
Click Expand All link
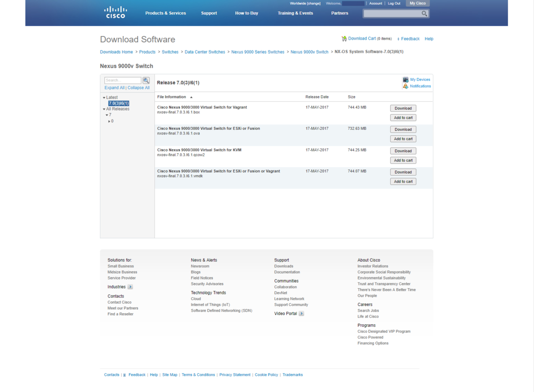[x=114, y=88]
